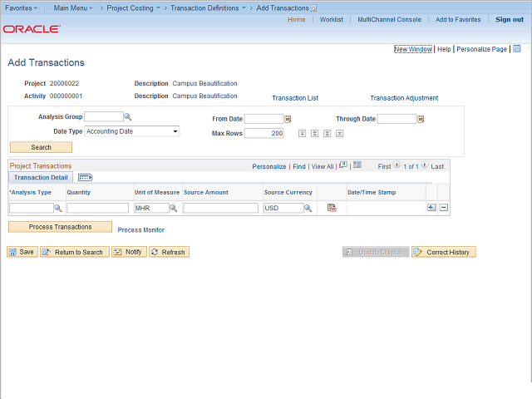Expand the Favorites menu
The width and height of the screenshot is (532, 399).
coord(21,7)
